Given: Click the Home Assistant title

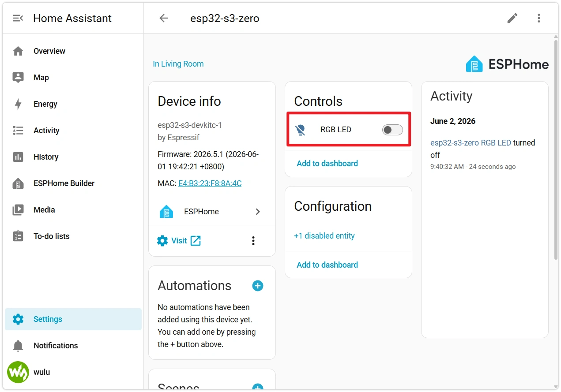Looking at the screenshot, I should 72,19.
